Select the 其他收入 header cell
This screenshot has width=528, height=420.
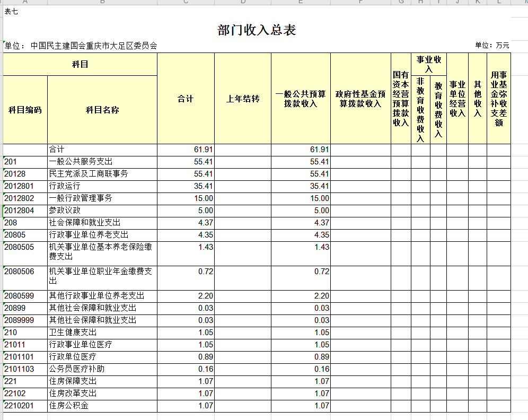pos(478,99)
